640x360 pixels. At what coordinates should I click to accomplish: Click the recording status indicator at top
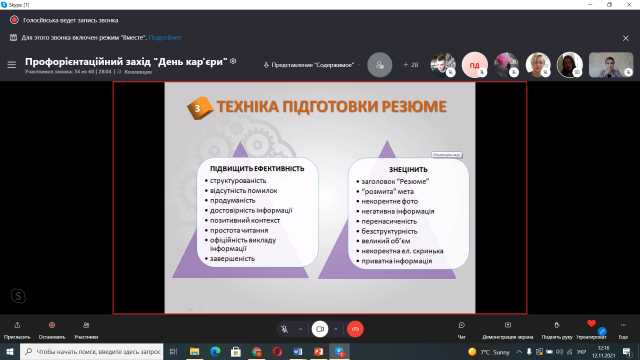coord(14,20)
